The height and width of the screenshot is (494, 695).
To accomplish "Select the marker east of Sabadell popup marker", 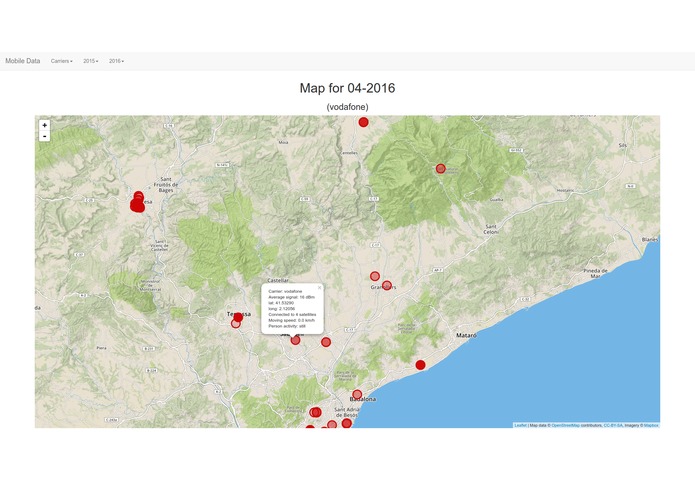I will point(326,342).
